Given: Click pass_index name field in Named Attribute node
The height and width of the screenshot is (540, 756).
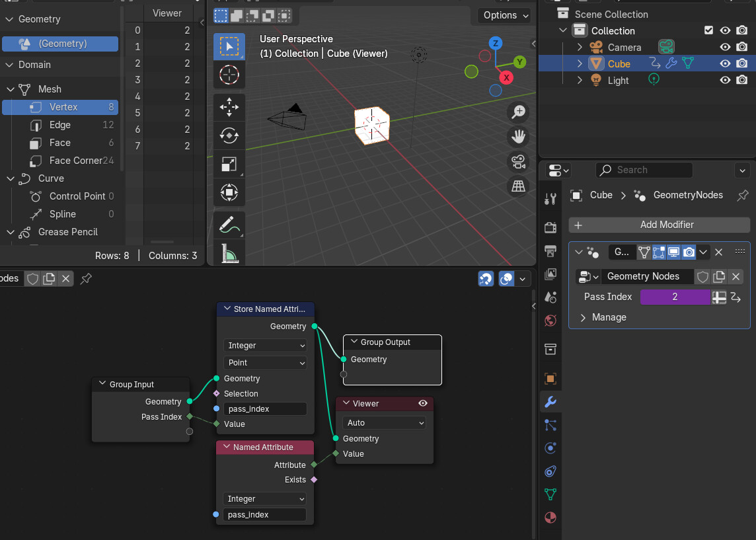Looking at the screenshot, I should click(x=264, y=514).
